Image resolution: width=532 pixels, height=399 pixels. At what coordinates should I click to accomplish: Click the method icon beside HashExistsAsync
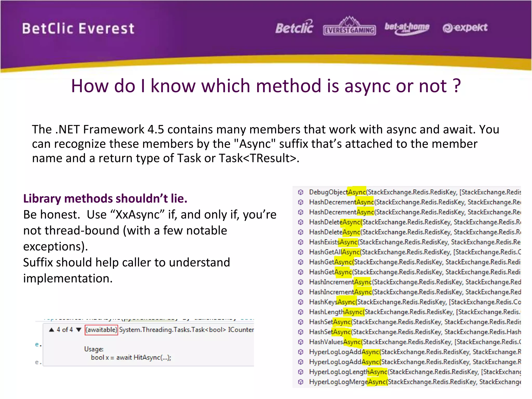point(301,242)
